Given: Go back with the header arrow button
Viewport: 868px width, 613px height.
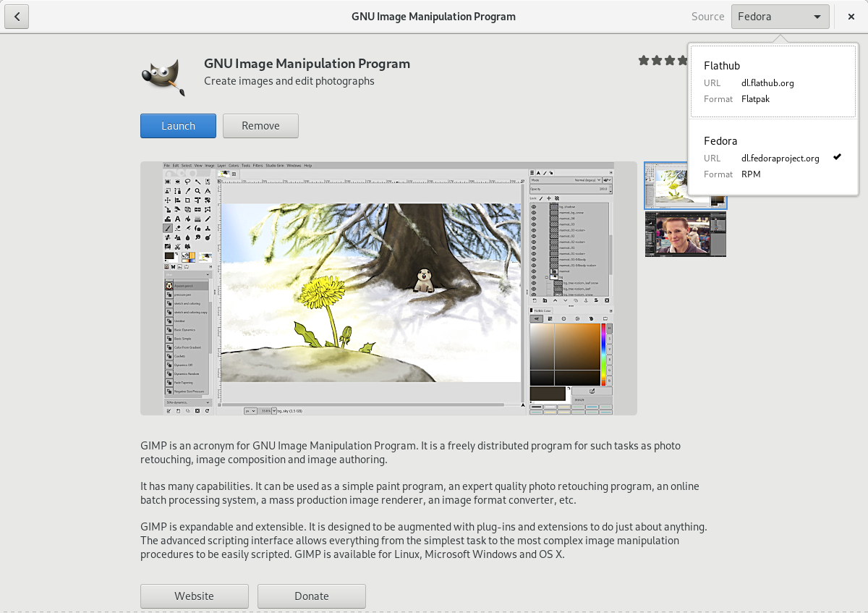Looking at the screenshot, I should tap(17, 17).
